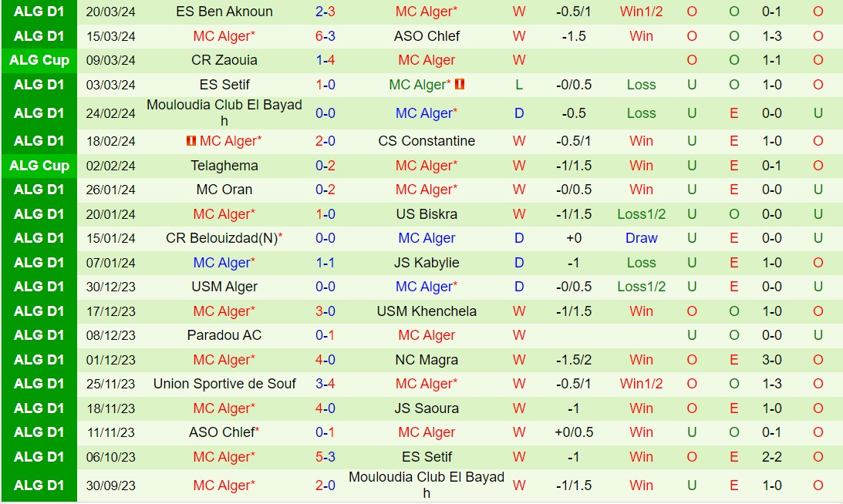Open the CS Constantine team link
The width and height of the screenshot is (843, 504).
click(x=427, y=141)
